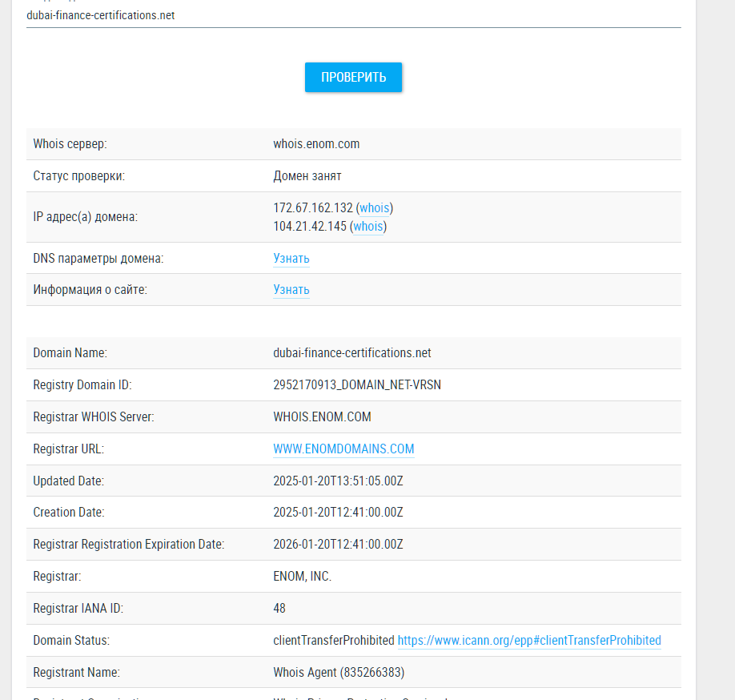This screenshot has height=700, width=735.
Task: Click the IP адрес(а) домена: label
Action: 86,217
